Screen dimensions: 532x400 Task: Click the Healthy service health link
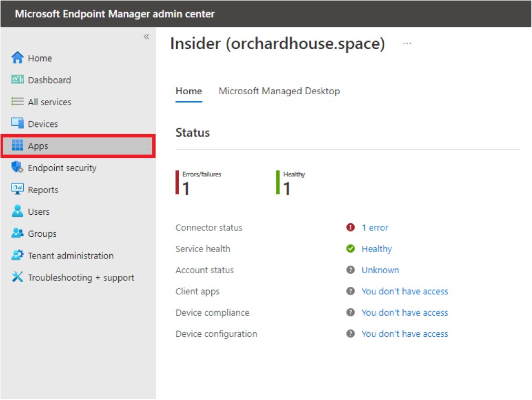[x=376, y=249]
